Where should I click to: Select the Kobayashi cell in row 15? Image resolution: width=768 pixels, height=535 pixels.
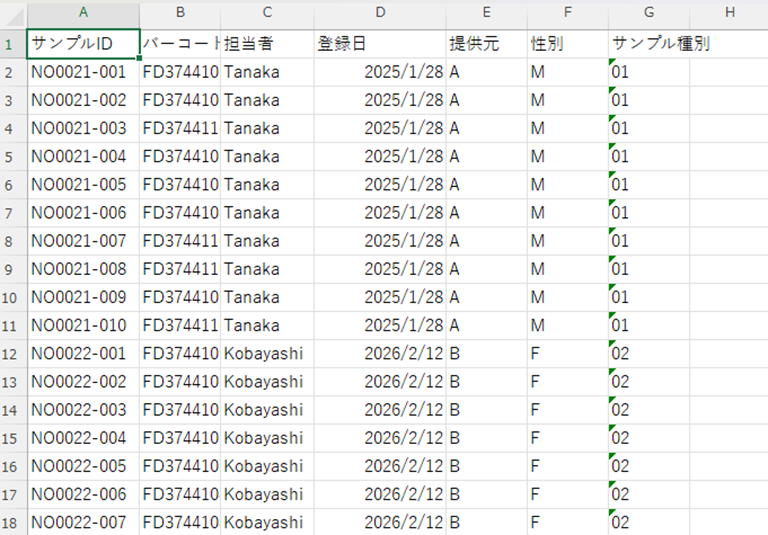point(264,438)
